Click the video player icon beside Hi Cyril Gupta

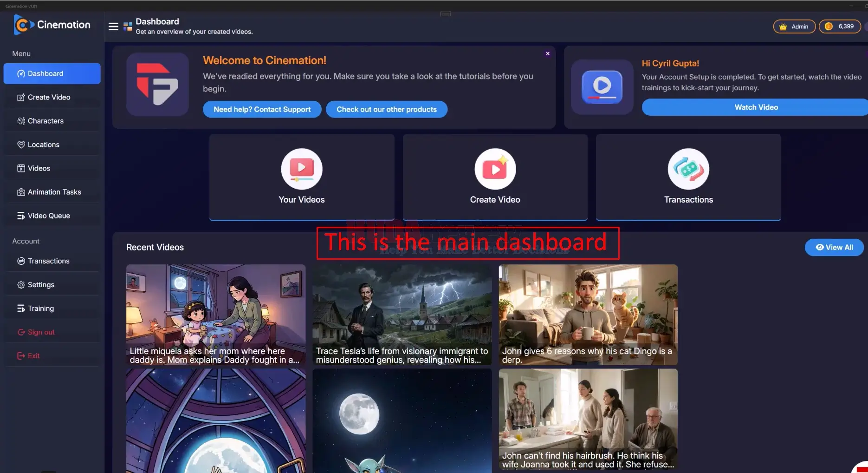pyautogui.click(x=602, y=87)
